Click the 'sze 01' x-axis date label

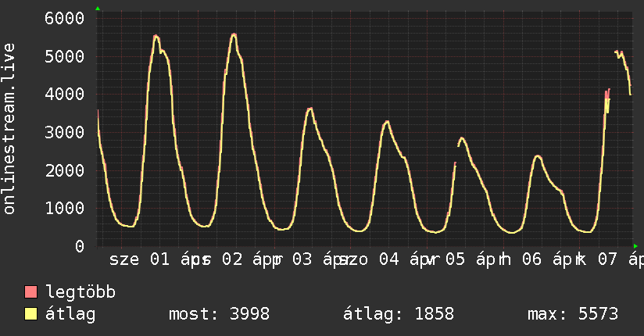[140, 259]
